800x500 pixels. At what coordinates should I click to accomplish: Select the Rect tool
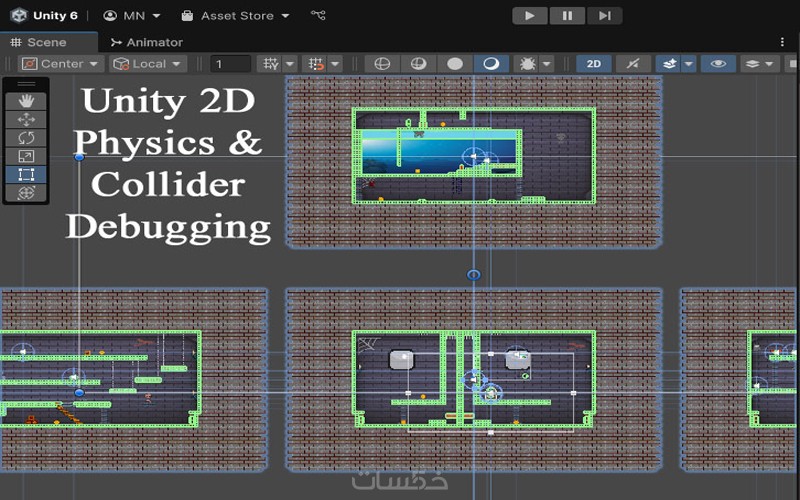tap(26, 174)
